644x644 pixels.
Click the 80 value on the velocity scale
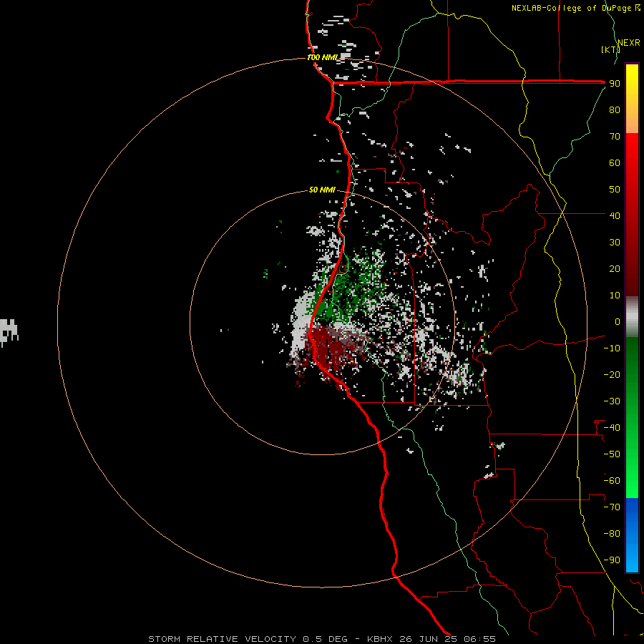[x=615, y=110]
